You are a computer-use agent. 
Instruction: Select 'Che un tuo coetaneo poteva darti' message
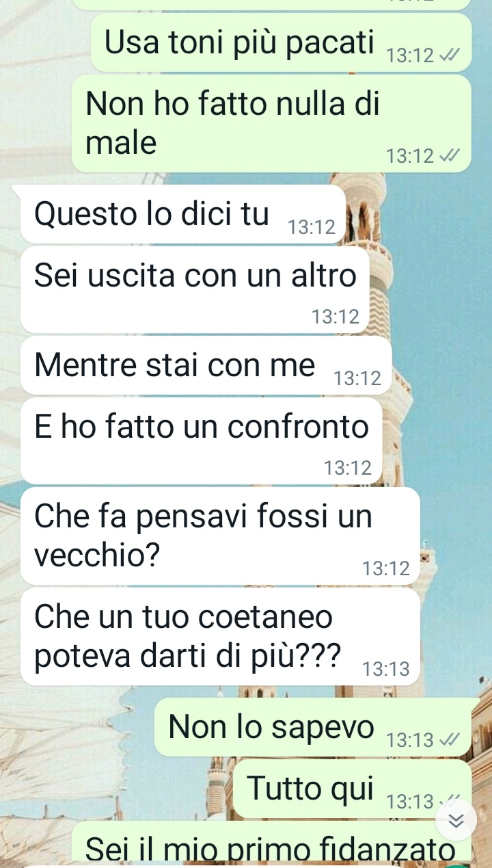[x=220, y=637]
